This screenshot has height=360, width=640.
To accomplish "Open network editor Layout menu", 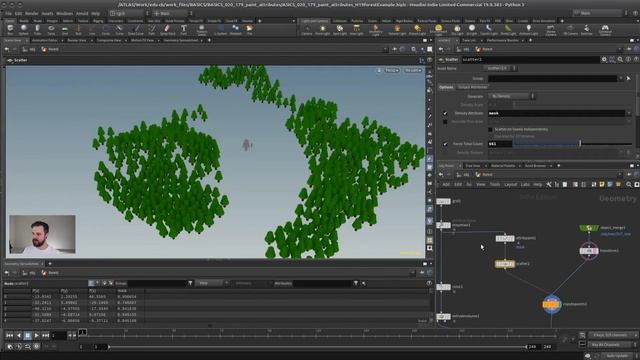I will (510, 184).
